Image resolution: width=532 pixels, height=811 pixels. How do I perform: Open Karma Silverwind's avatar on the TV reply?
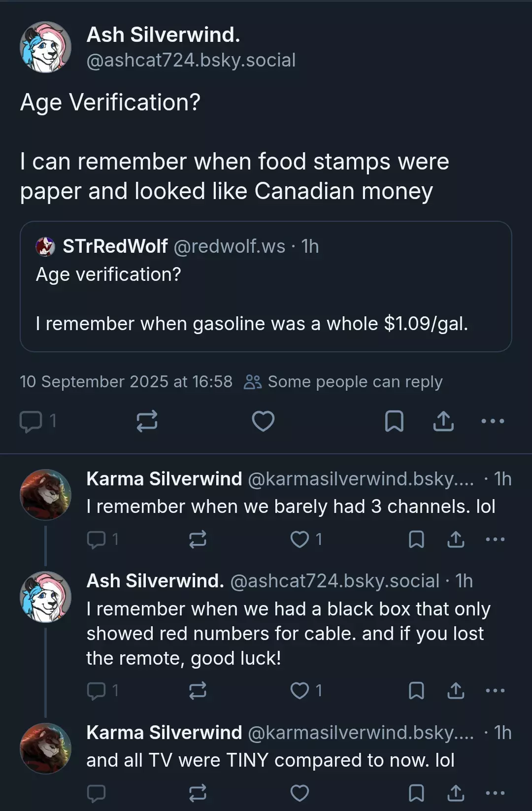[x=45, y=748]
